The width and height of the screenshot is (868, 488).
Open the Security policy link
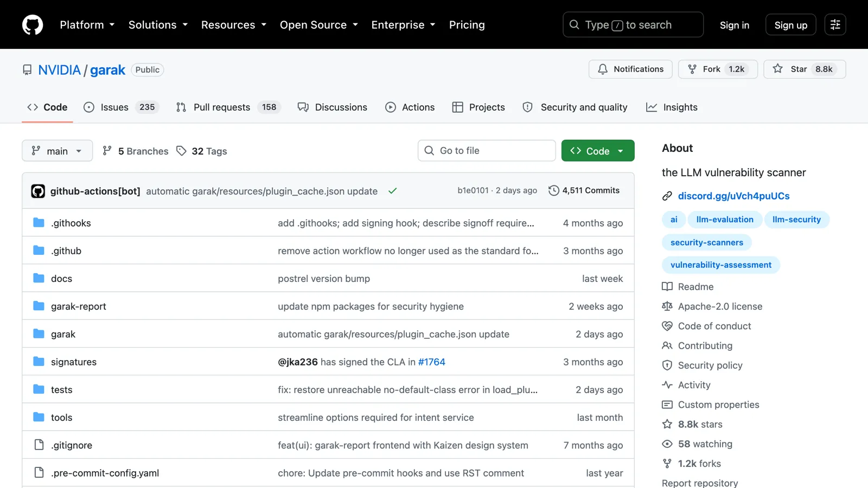(x=703, y=365)
